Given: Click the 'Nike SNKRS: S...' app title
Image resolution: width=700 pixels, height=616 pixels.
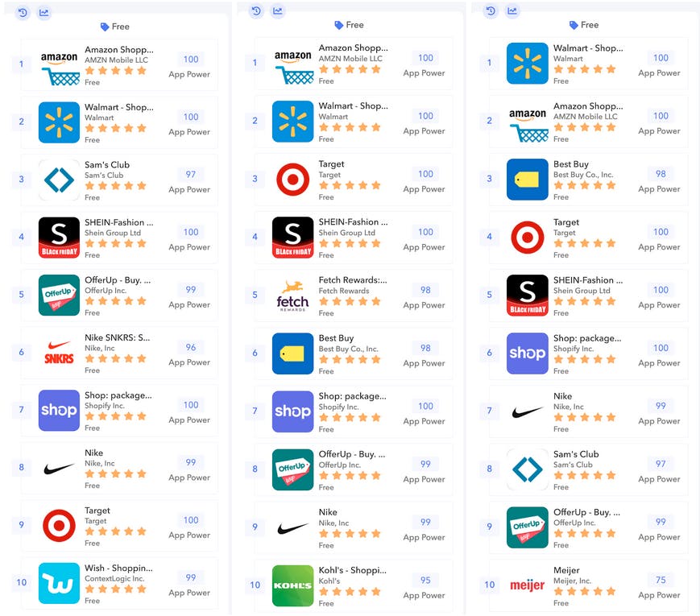Looking at the screenshot, I should point(118,337).
